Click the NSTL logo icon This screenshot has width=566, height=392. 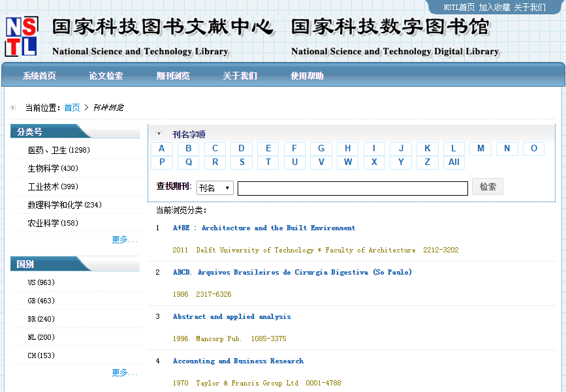coord(22,35)
